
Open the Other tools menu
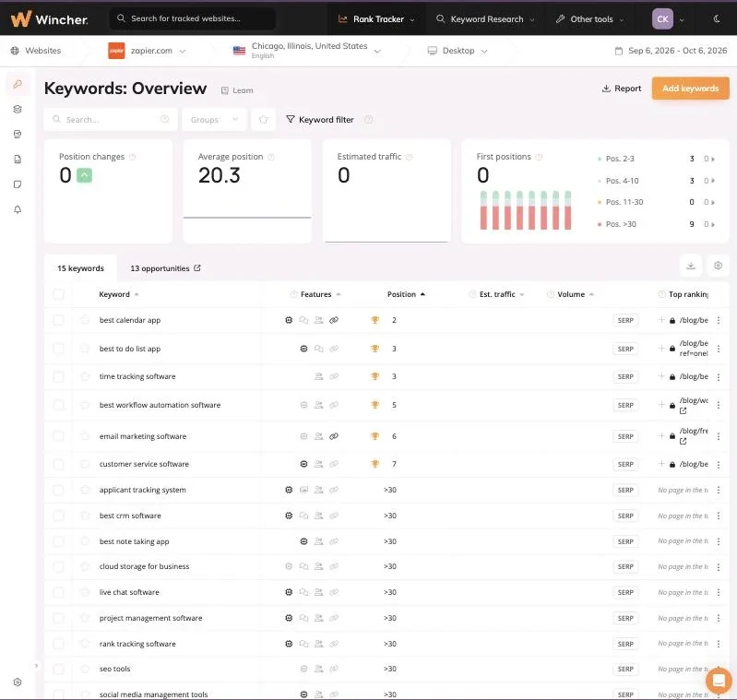click(590, 18)
